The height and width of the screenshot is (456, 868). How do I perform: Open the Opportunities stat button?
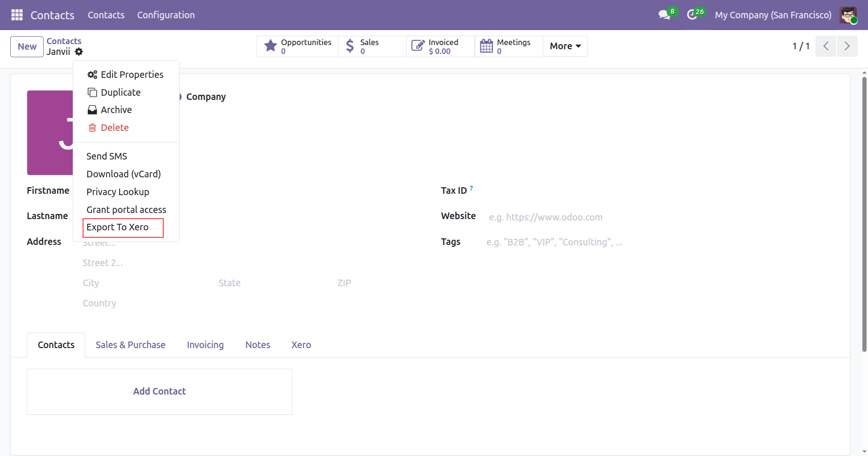[297, 46]
